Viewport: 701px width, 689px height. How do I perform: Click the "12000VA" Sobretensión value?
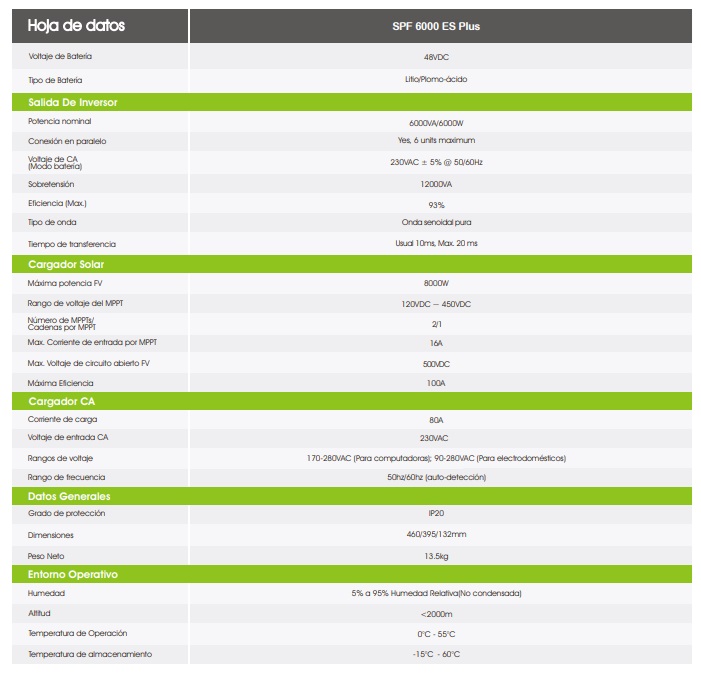point(435,184)
